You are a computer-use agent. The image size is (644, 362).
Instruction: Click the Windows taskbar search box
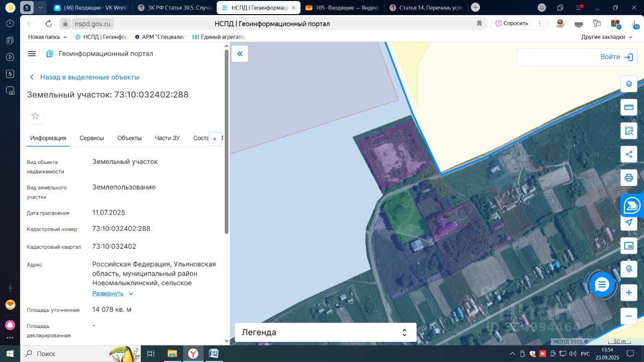tap(80, 353)
